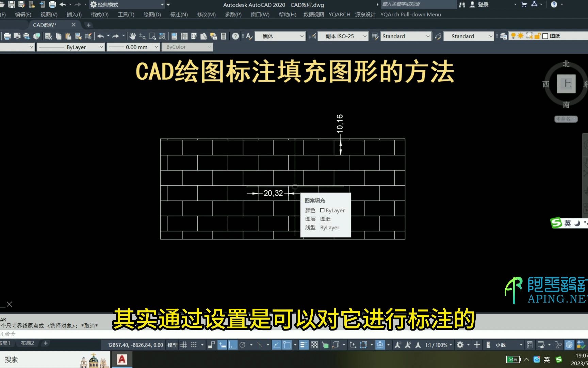Open Plot with the printer icon

(7, 36)
